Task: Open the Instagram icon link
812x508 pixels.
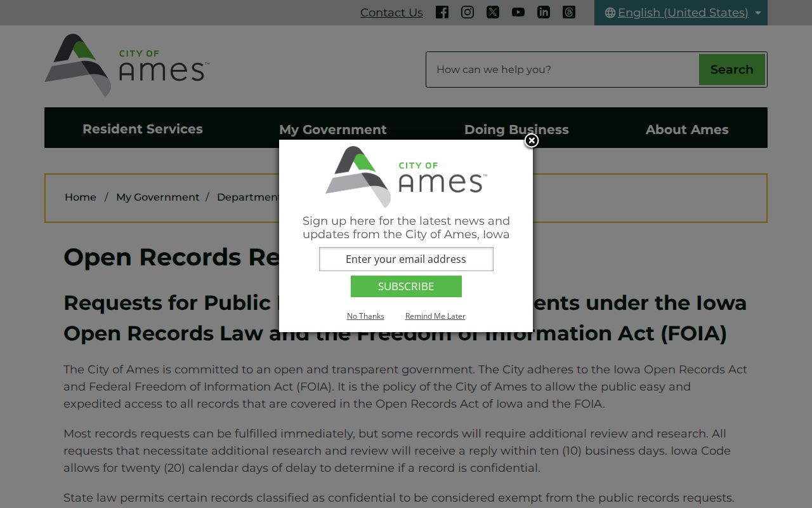Action: point(468,12)
